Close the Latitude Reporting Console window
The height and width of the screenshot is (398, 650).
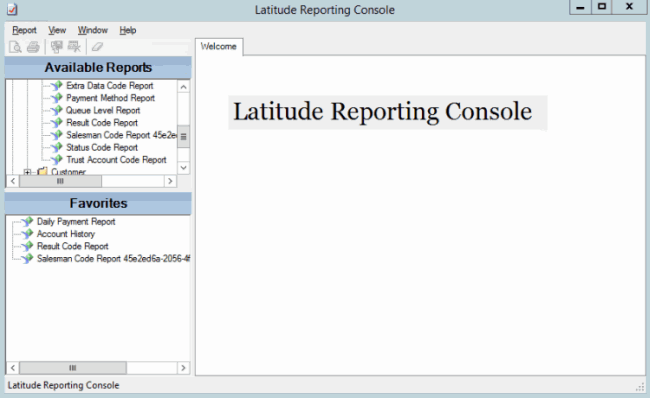tap(629, 7)
